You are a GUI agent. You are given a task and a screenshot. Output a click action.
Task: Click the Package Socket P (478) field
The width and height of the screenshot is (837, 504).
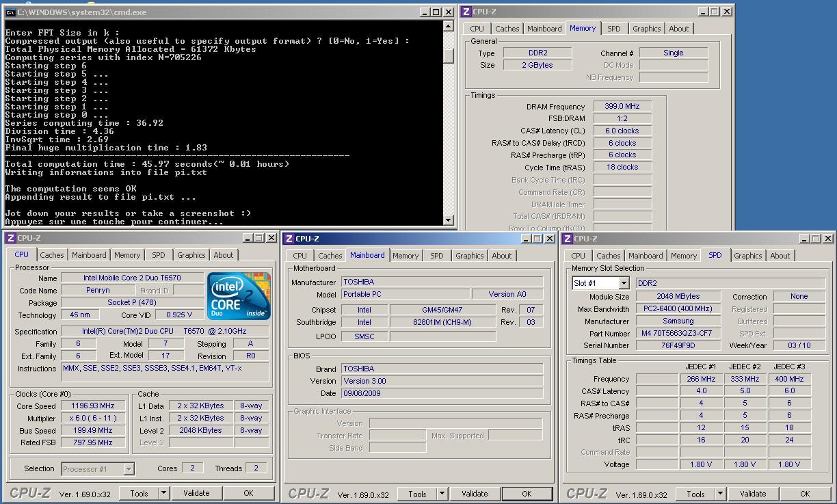133,302
